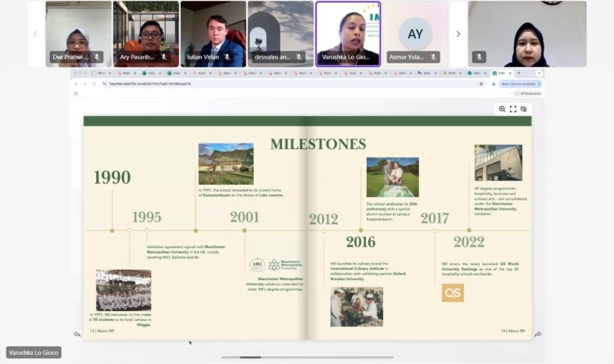Click the MILESTONES heading
This screenshot has width=614, height=364.
(318, 144)
